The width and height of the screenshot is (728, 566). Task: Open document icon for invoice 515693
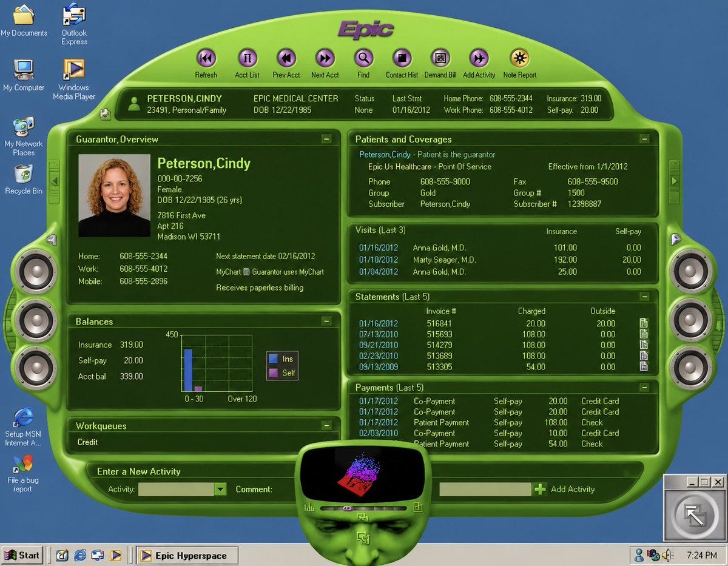coord(644,334)
